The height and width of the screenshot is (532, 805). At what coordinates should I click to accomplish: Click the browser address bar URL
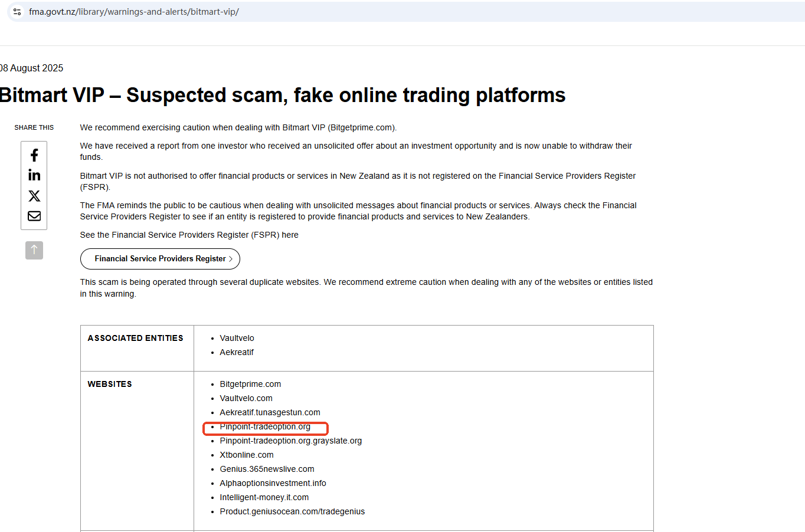click(134, 12)
